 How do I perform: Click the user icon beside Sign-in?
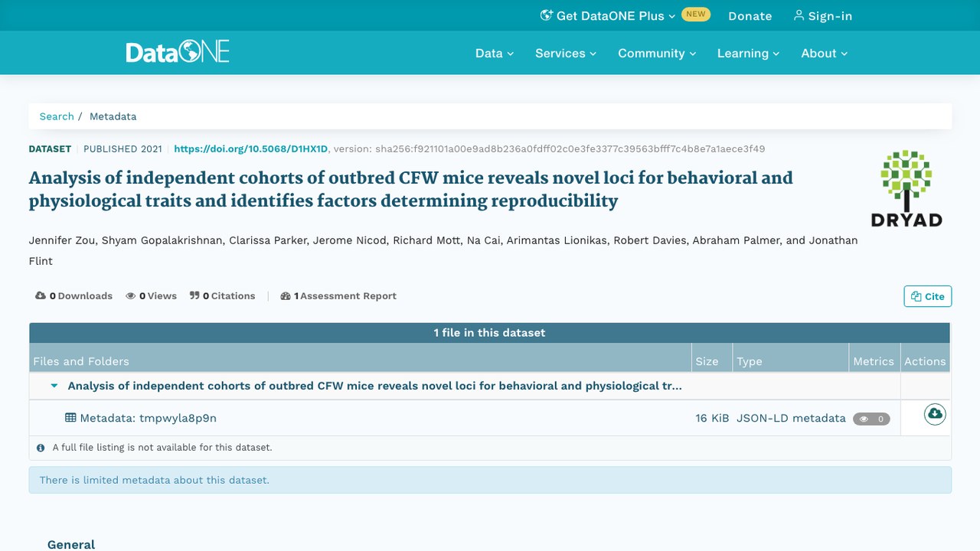point(799,15)
